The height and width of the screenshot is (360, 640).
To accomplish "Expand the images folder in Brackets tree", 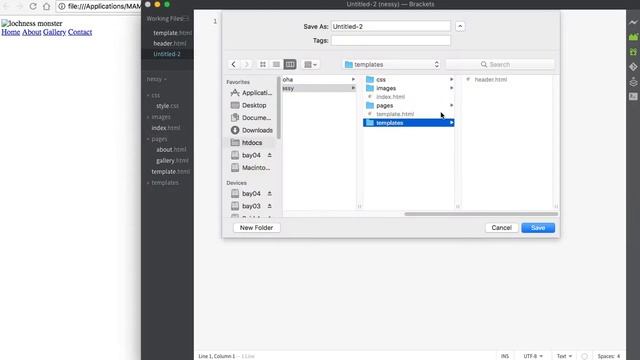I will 158,117.
